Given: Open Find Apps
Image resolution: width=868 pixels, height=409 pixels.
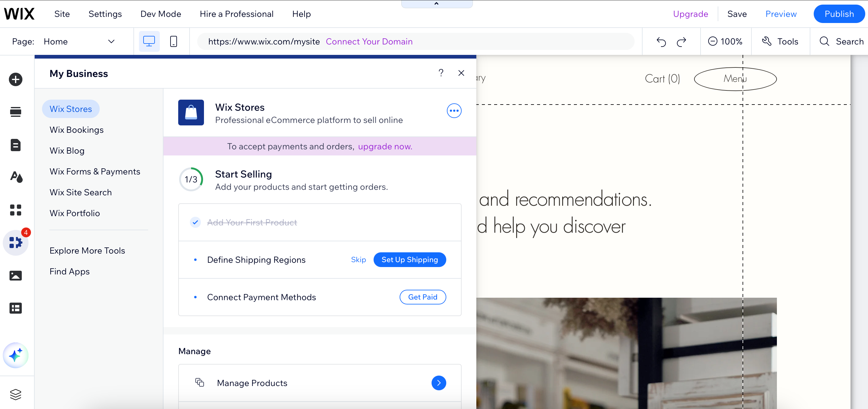Looking at the screenshot, I should point(69,272).
